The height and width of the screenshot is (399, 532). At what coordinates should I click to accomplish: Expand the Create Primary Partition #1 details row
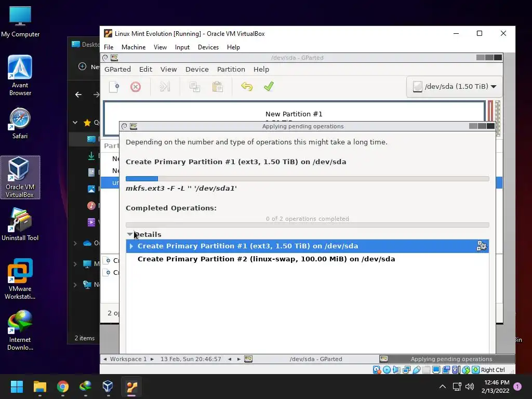coord(131,246)
